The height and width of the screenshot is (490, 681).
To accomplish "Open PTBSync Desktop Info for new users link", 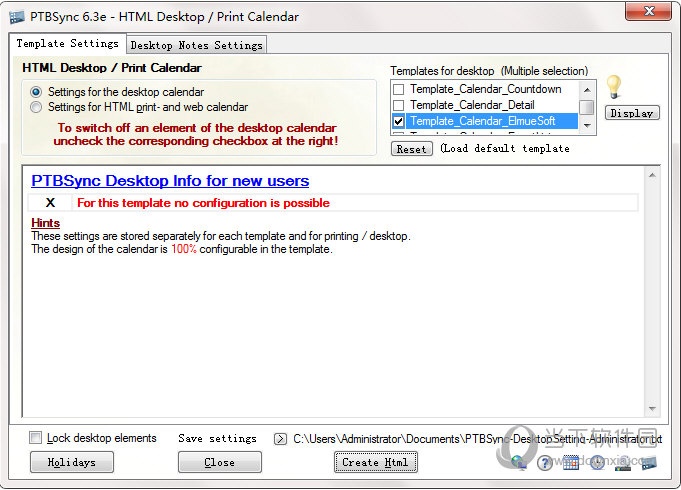I will click(x=170, y=181).
